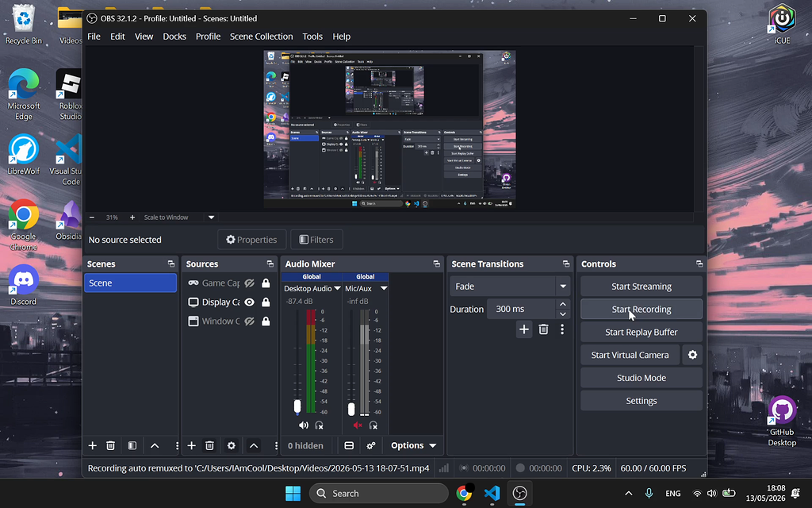
Task: Show the Game Capture source
Action: [250, 283]
